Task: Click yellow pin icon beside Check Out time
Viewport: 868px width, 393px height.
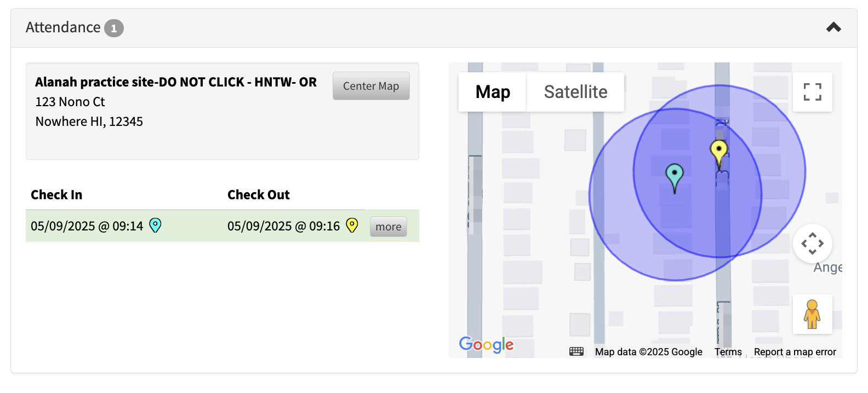Action: (352, 226)
